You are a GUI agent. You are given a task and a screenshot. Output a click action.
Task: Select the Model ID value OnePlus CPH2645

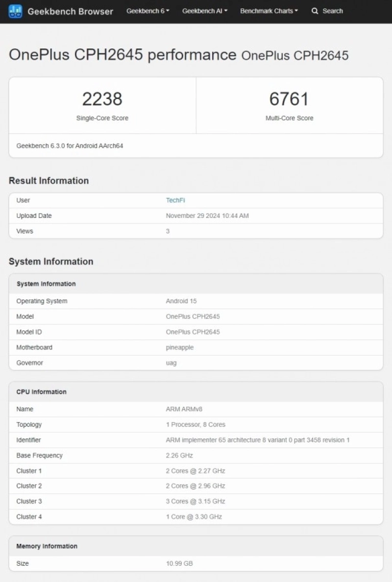pos(193,332)
